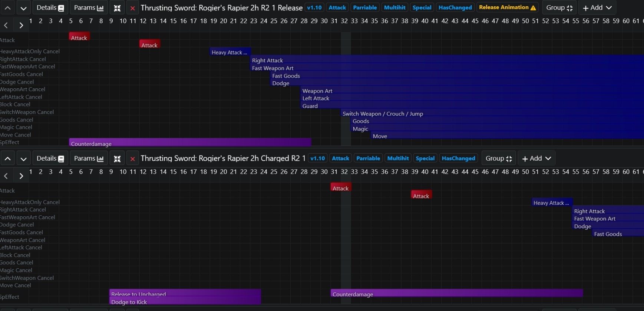Collapse the Charged R2 1 panel using the shrink icon
Screen dimensions: 644x311
click(x=117, y=158)
